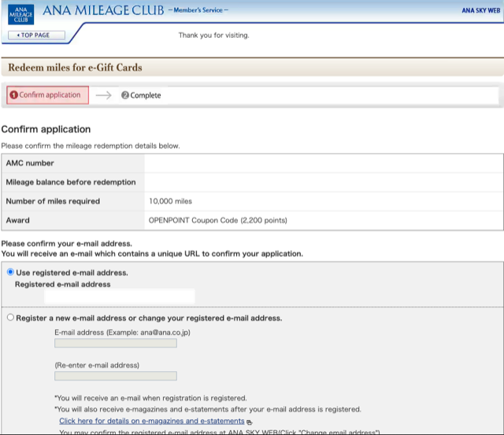Click the Complete step label
The height and width of the screenshot is (435, 504).
(x=141, y=95)
